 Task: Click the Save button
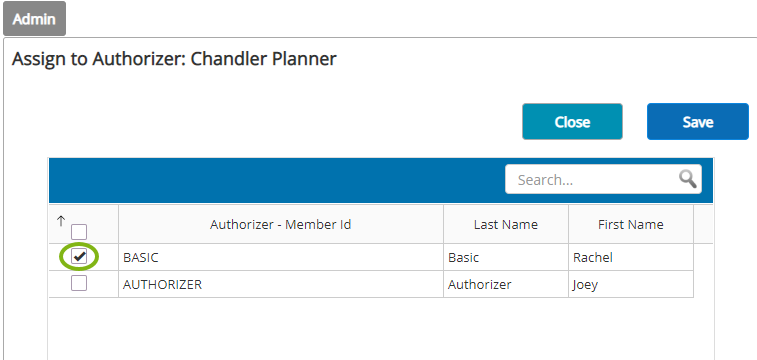[x=698, y=122]
